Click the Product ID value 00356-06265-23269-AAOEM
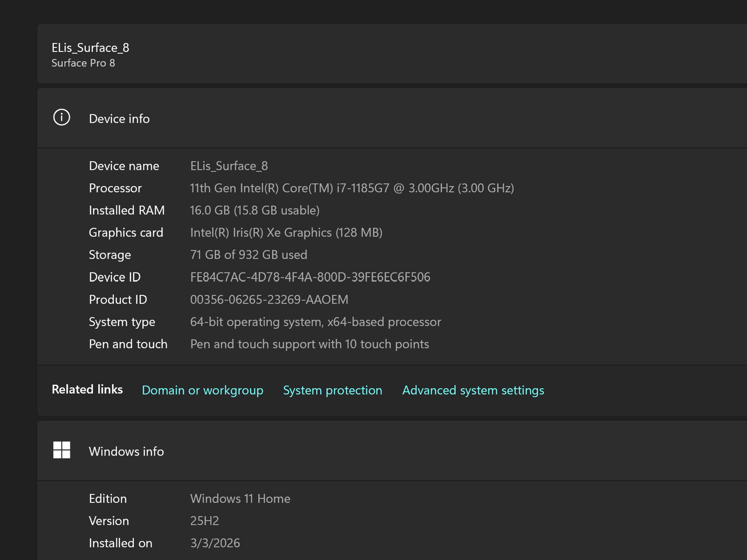Image resolution: width=747 pixels, height=560 pixels. 269,300
